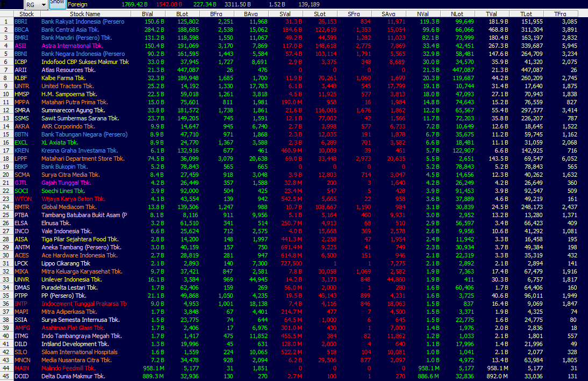Select the SSMS stock code

21,119
